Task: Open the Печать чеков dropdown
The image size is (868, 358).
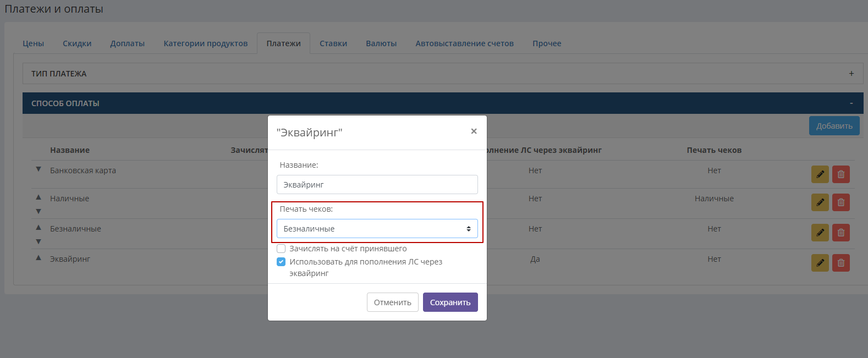Action: click(x=377, y=229)
